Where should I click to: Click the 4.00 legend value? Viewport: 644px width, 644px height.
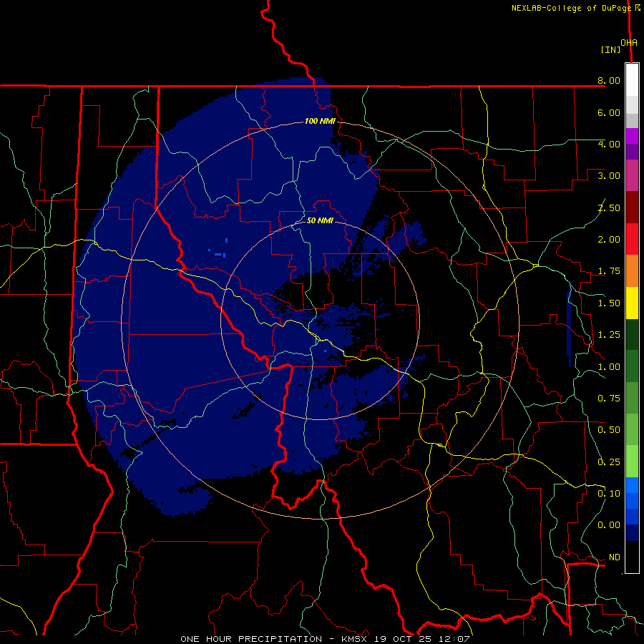click(609, 144)
